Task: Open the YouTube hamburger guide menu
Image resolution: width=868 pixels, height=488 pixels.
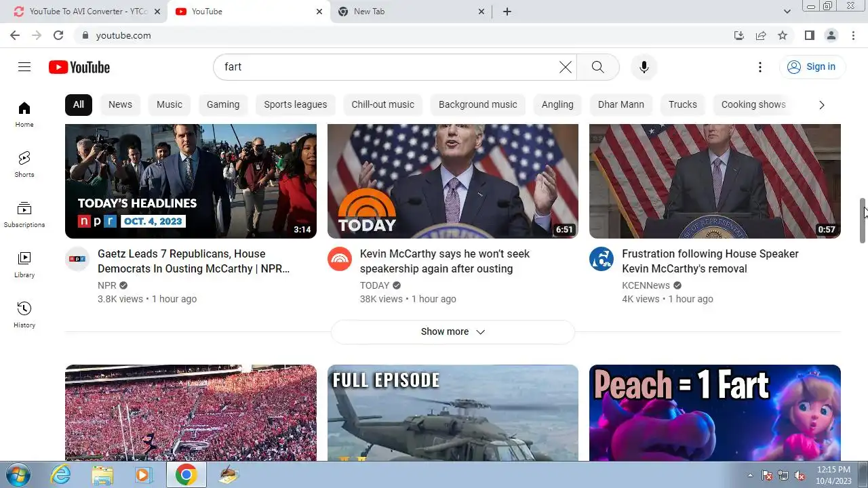Action: [x=24, y=66]
